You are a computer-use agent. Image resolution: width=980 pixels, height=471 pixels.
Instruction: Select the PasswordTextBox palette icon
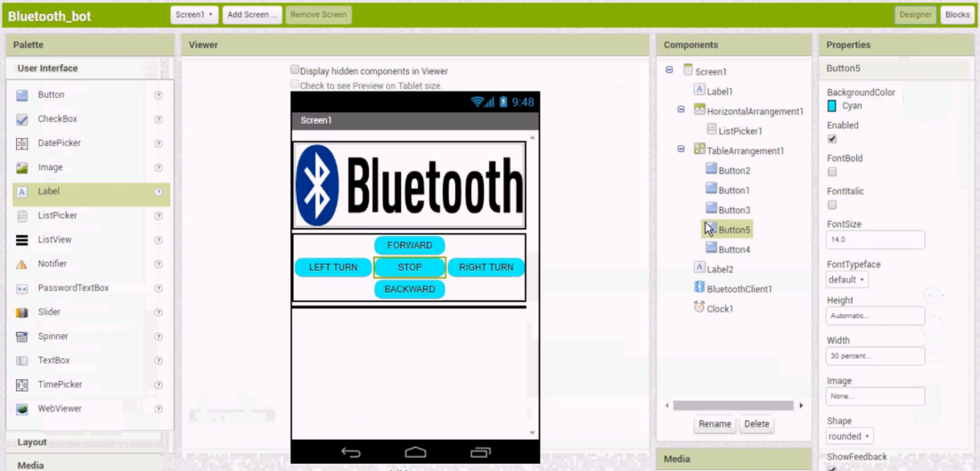[22, 288]
